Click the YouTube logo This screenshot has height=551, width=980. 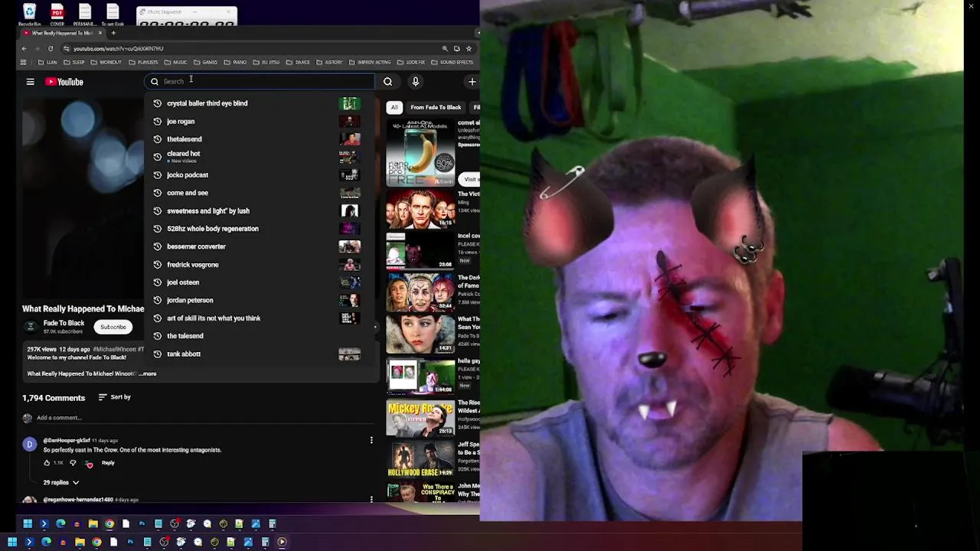pyautogui.click(x=64, y=82)
